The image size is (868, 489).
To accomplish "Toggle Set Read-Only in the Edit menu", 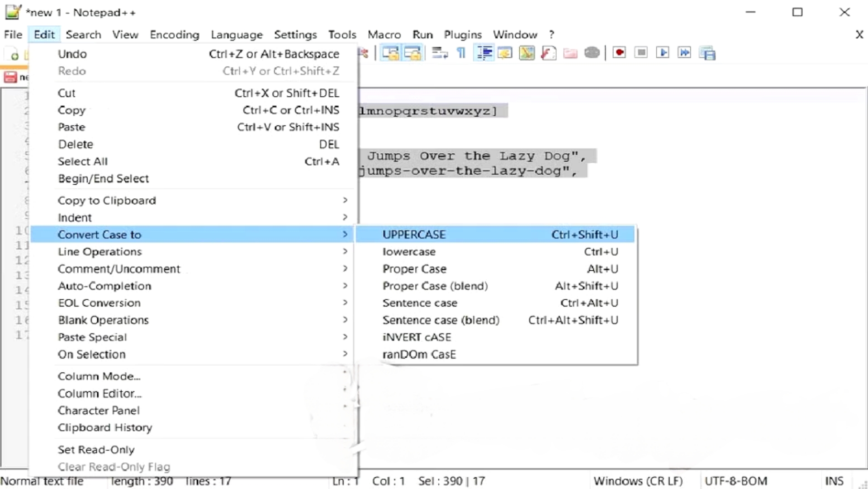I will tap(96, 449).
